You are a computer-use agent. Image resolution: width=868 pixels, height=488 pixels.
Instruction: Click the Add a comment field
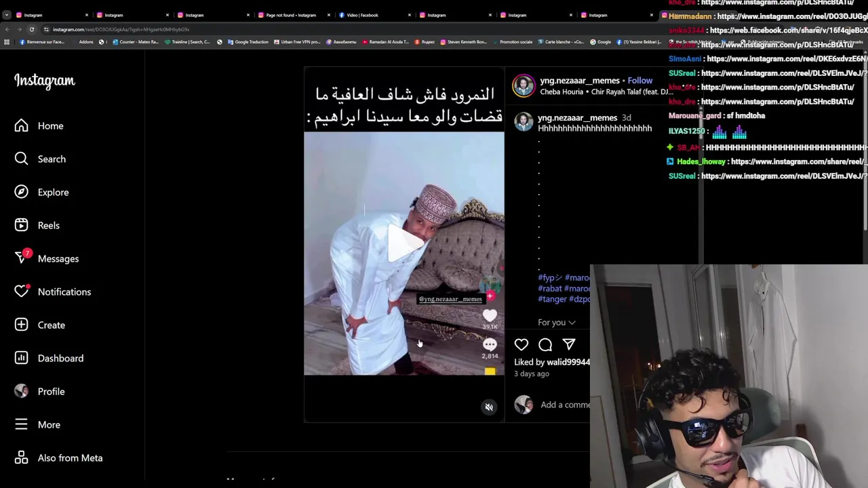click(x=565, y=405)
